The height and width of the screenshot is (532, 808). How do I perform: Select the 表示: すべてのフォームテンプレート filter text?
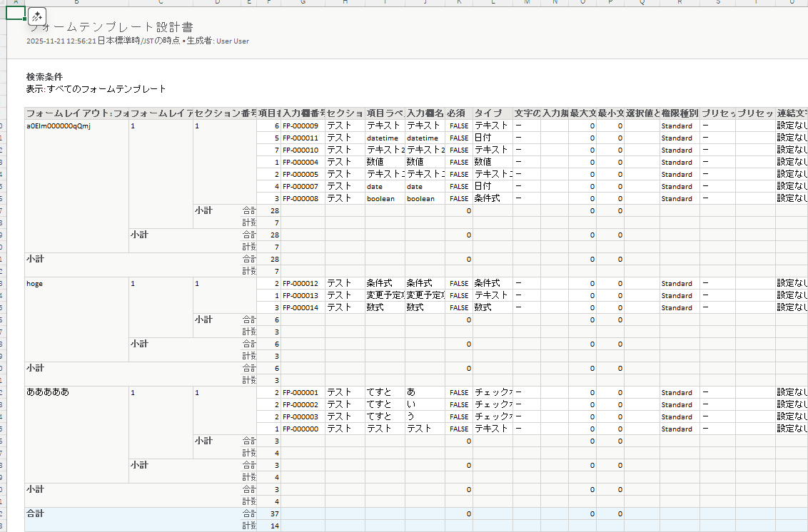(96, 89)
